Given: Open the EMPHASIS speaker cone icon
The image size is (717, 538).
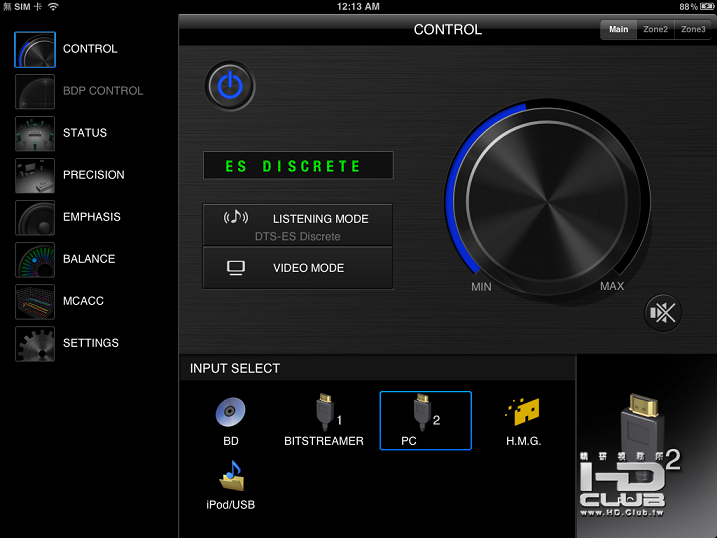Looking at the screenshot, I should click(x=35, y=218).
